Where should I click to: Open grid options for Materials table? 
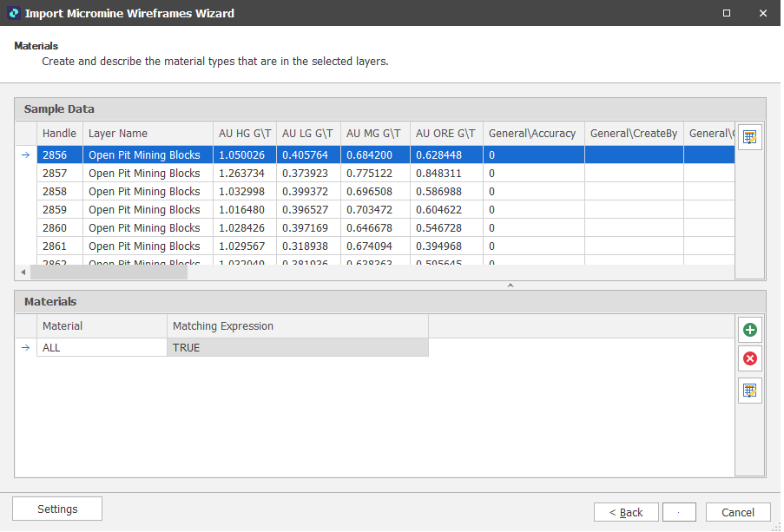click(x=749, y=391)
